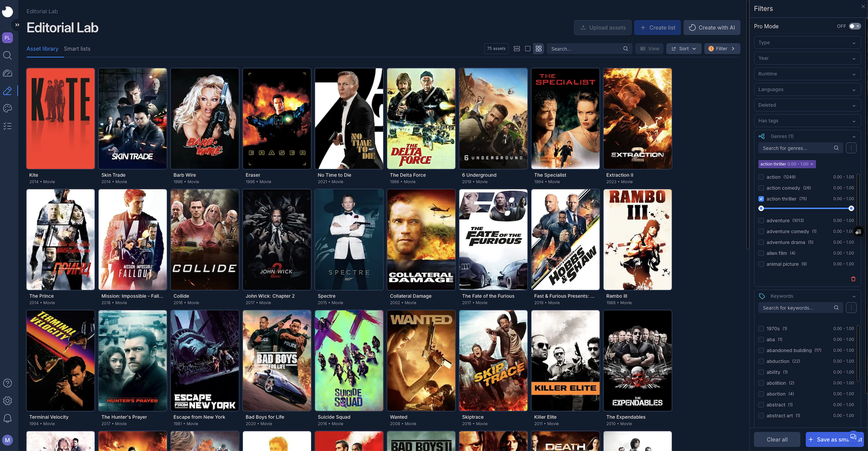The height and width of the screenshot is (451, 868).
Task: Click the floating filter toggle icon
Action: [858, 232]
